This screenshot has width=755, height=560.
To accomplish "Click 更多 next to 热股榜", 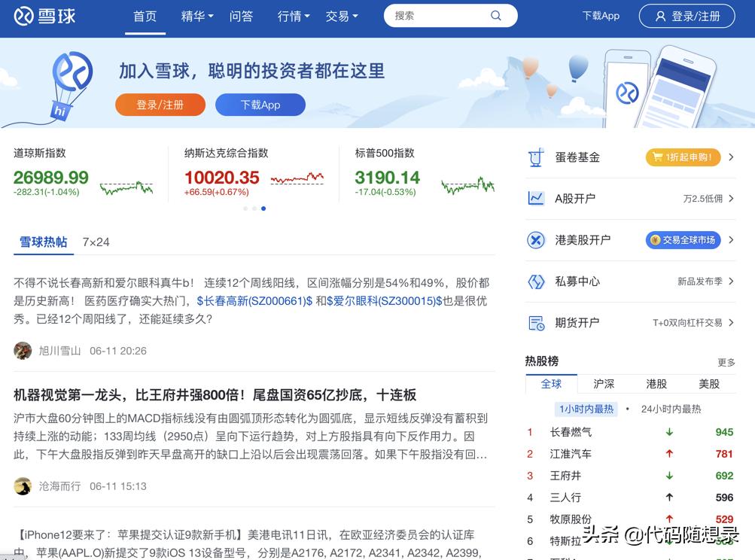I will 725,362.
